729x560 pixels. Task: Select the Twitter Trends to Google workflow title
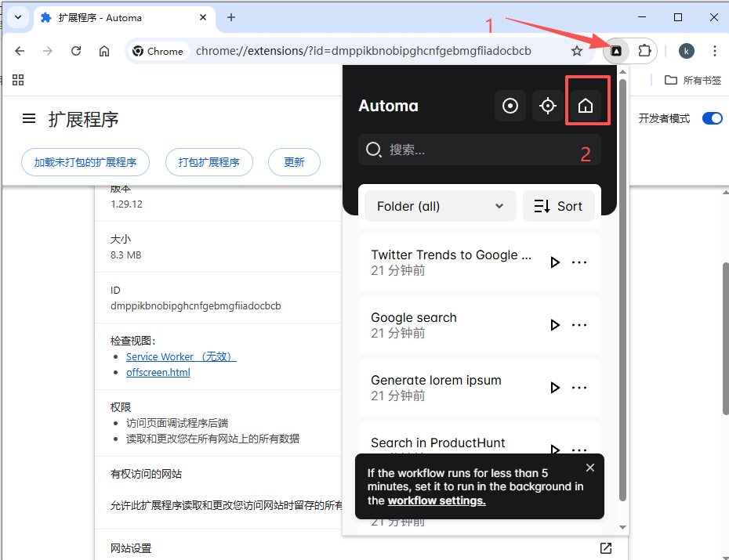[x=451, y=255]
